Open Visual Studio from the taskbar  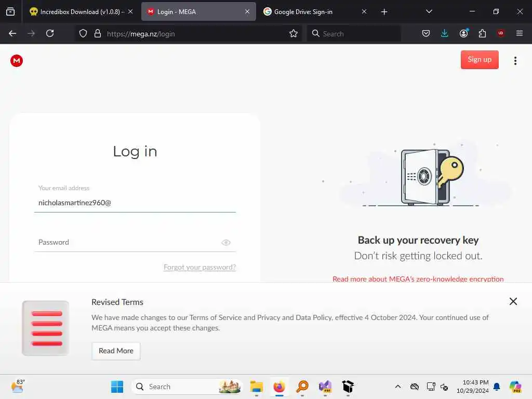coord(325,387)
